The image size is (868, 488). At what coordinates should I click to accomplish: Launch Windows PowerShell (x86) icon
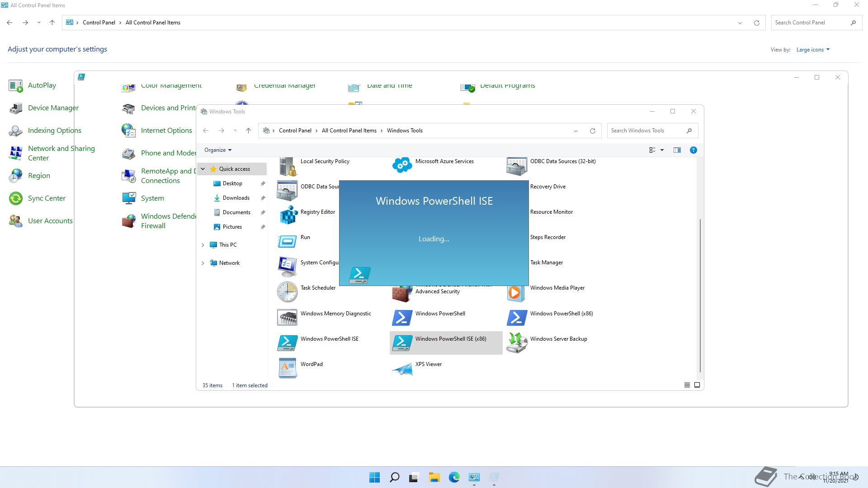[517, 317]
